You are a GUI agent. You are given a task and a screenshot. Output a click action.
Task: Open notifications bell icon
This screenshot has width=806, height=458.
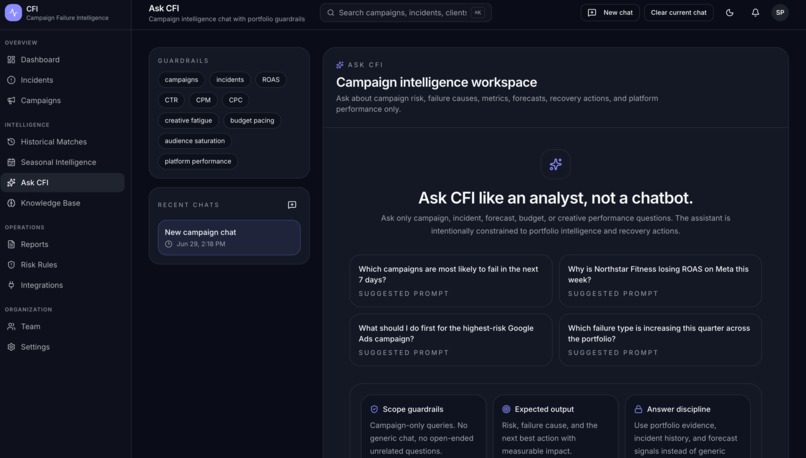(x=755, y=13)
